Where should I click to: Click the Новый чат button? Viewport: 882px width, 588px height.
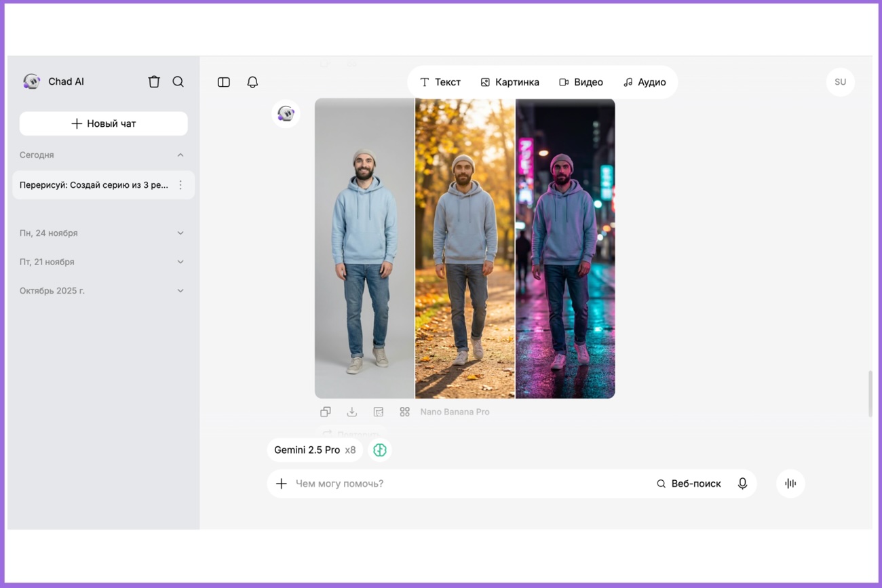click(104, 123)
